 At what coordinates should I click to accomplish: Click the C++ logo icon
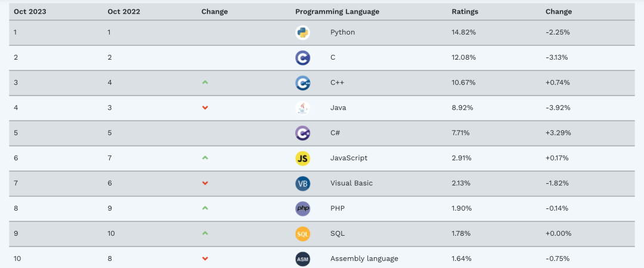[302, 83]
